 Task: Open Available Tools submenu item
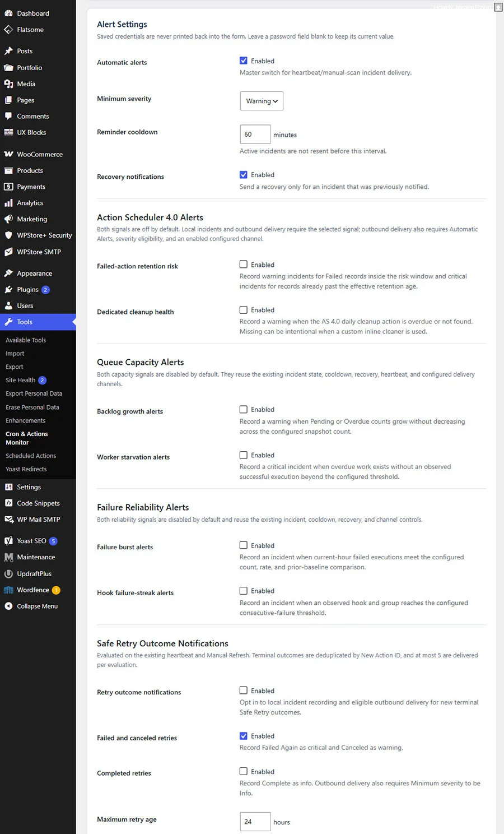pyautogui.click(x=26, y=340)
